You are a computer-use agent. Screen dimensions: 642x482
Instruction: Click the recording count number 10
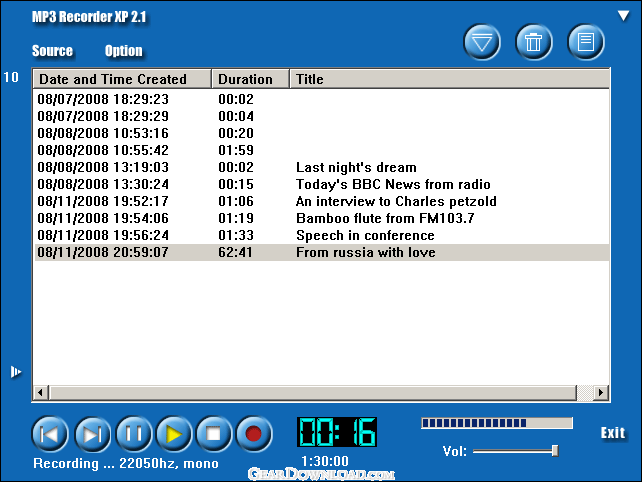click(11, 77)
